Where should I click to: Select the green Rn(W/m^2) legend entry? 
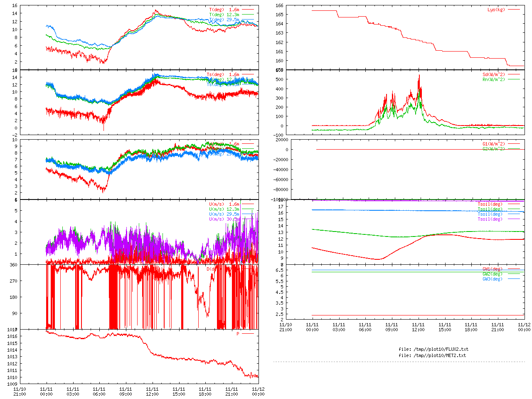pyautogui.click(x=493, y=79)
